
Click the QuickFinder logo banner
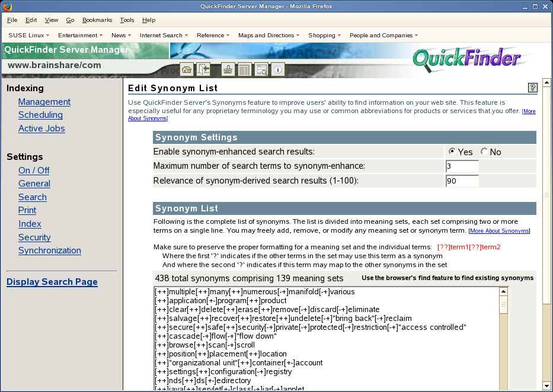(466, 59)
